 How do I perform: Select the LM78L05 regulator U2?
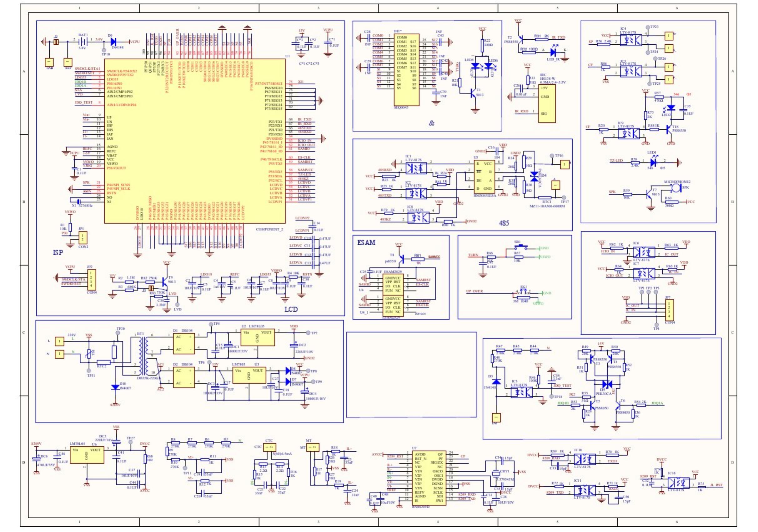258,338
